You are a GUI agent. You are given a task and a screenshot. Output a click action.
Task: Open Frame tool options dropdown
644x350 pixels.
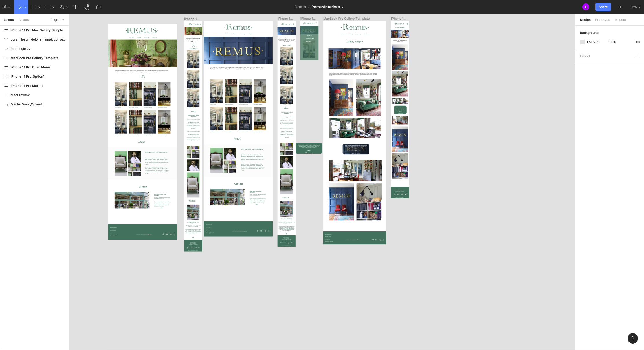tap(39, 7)
